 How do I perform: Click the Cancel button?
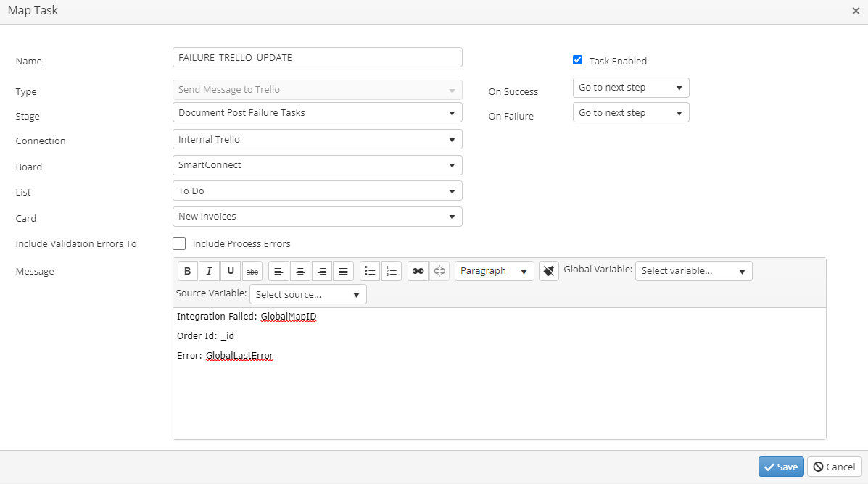(834, 467)
